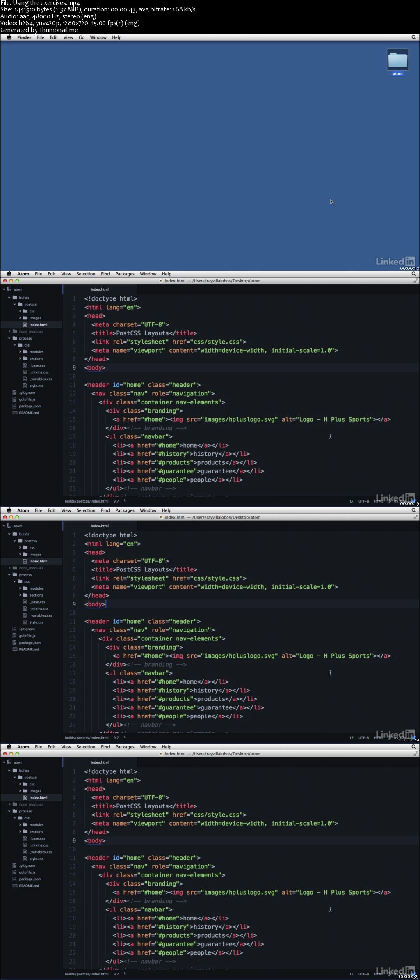This screenshot has height=980, width=420.
Task: Click the UTF-8 encoding selector in the 00:00:29 status bar
Action: [x=363, y=738]
